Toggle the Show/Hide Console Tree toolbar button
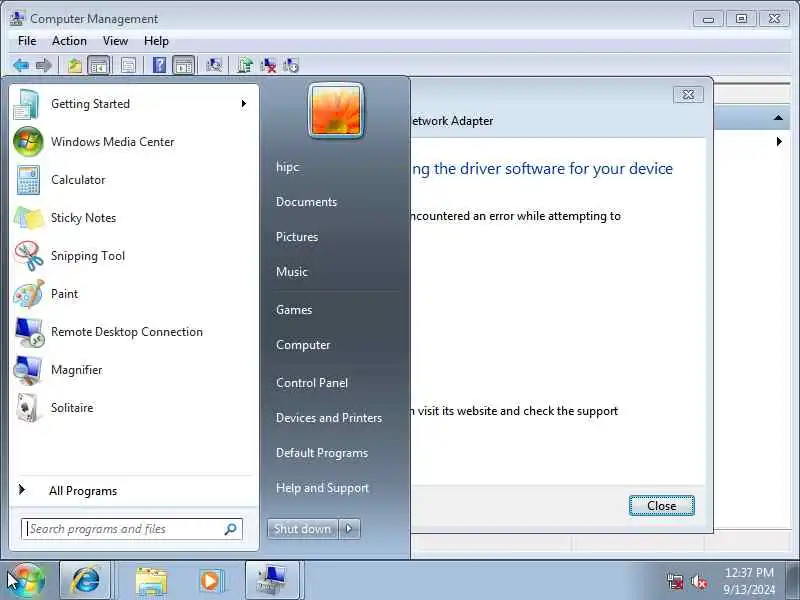Image resolution: width=800 pixels, height=600 pixels. click(x=98, y=65)
